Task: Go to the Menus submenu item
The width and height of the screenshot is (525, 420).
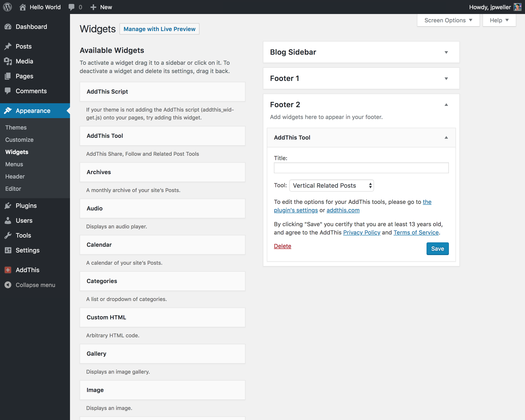Action: tap(14, 164)
